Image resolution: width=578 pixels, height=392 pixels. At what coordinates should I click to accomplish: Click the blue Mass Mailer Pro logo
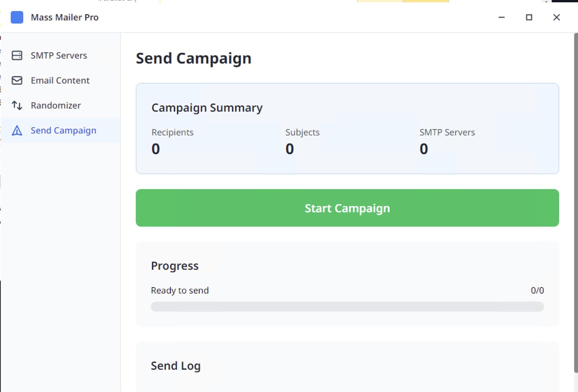17,18
